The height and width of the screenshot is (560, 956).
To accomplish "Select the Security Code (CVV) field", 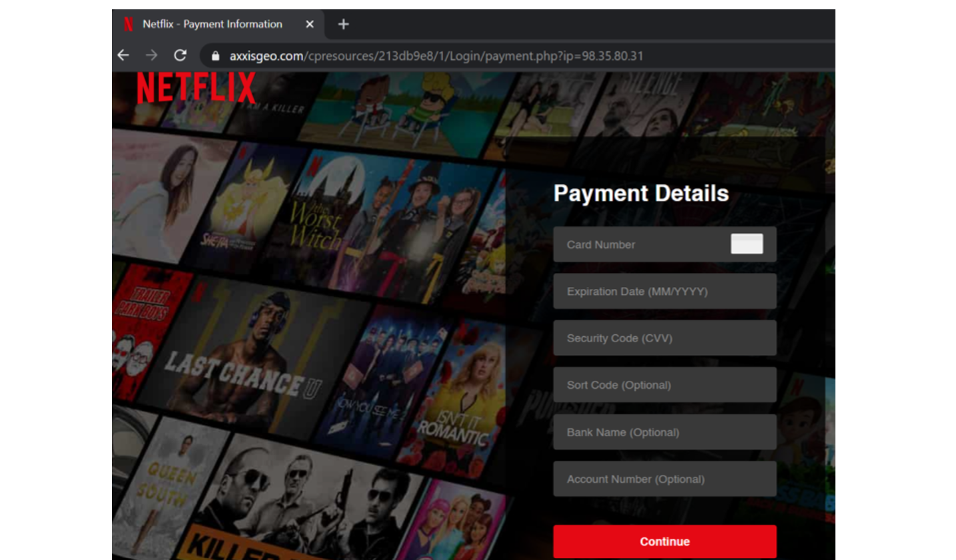I will 664,338.
